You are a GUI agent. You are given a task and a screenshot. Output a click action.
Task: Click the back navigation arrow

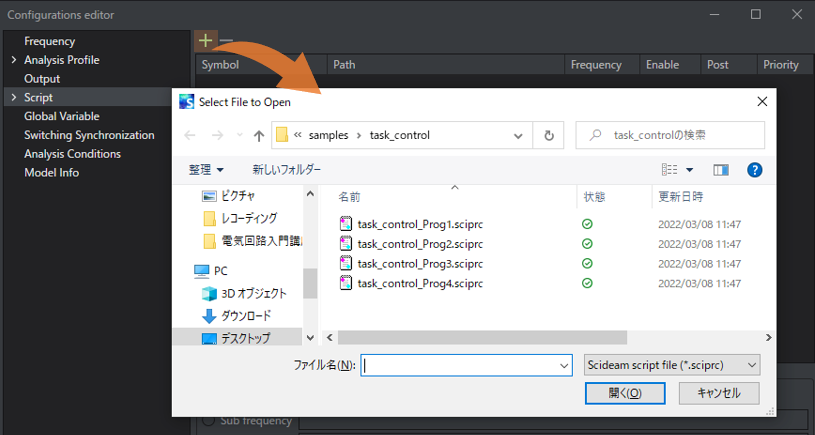point(190,136)
